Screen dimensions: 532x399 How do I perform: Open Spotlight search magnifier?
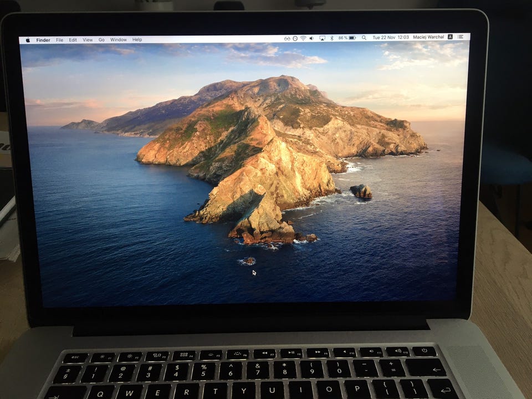click(x=364, y=38)
